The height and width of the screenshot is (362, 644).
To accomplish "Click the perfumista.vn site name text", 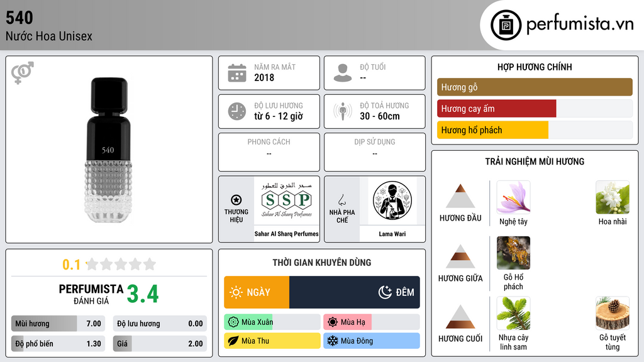I will coord(580,24).
